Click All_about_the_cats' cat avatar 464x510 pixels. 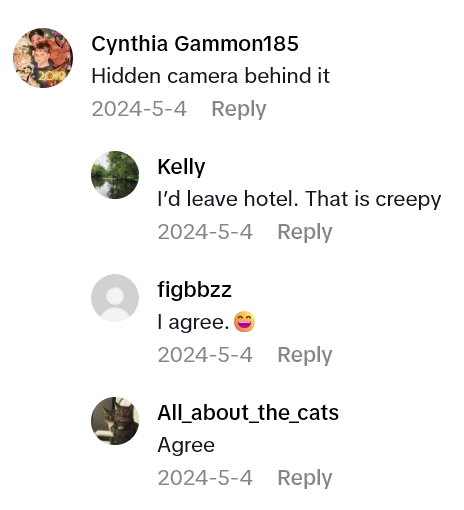115,421
